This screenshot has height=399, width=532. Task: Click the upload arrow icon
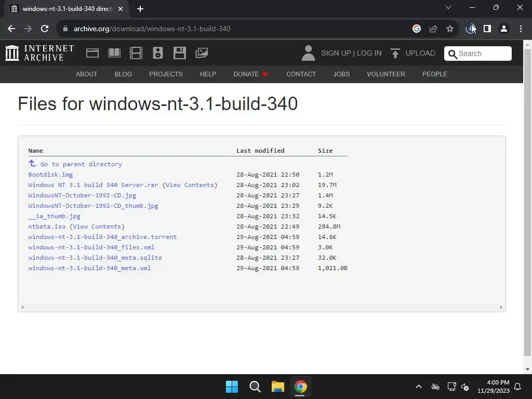click(x=395, y=54)
